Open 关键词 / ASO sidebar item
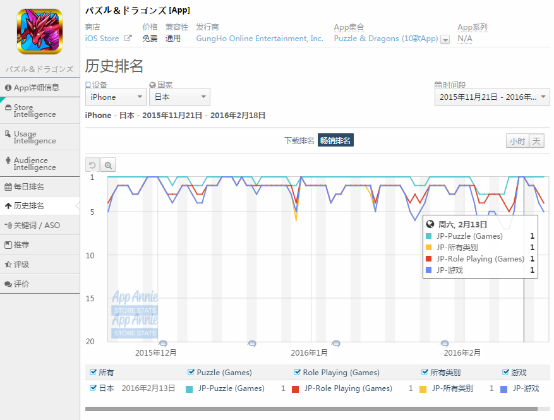This screenshot has width=554, height=420. (x=40, y=225)
